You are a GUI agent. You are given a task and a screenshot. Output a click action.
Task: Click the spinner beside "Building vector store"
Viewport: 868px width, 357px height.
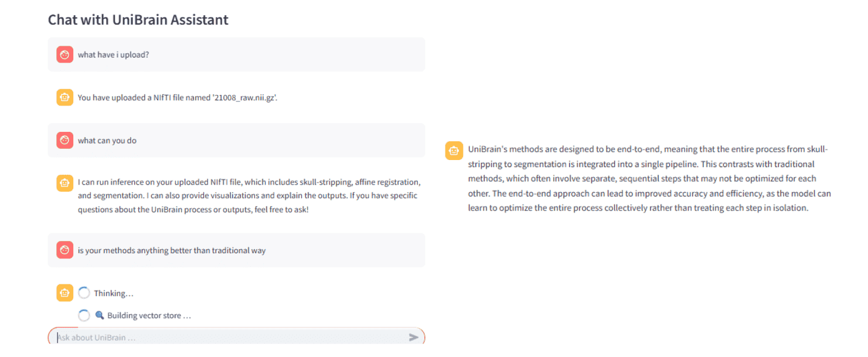pos(84,315)
